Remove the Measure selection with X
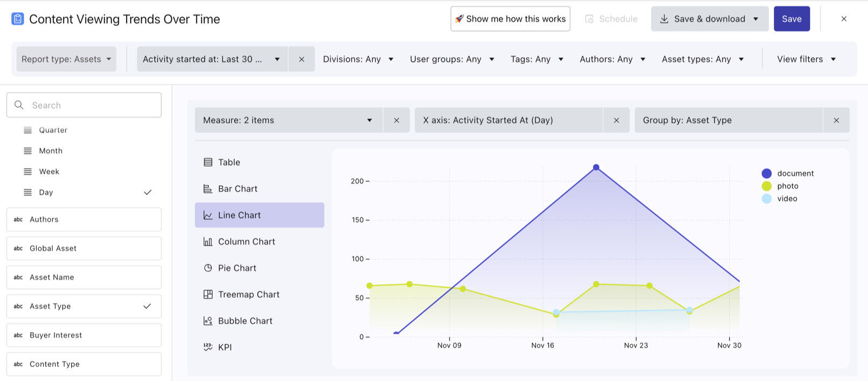This screenshot has width=868, height=381. 396,120
